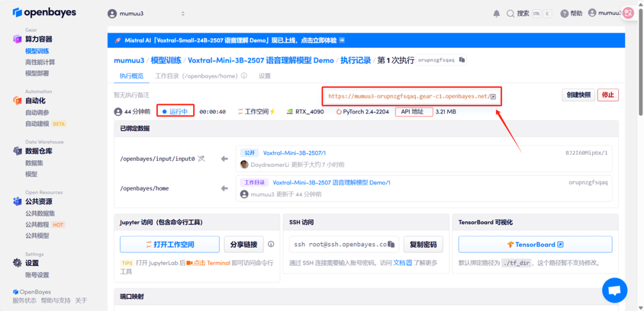The height and width of the screenshot is (311, 644).
Task: Click the 分享链接 button
Action: click(x=243, y=244)
